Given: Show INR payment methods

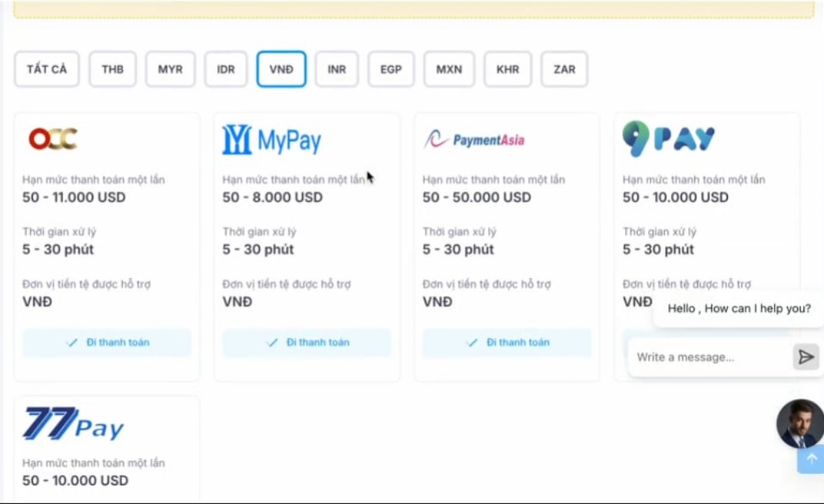Looking at the screenshot, I should tap(336, 69).
